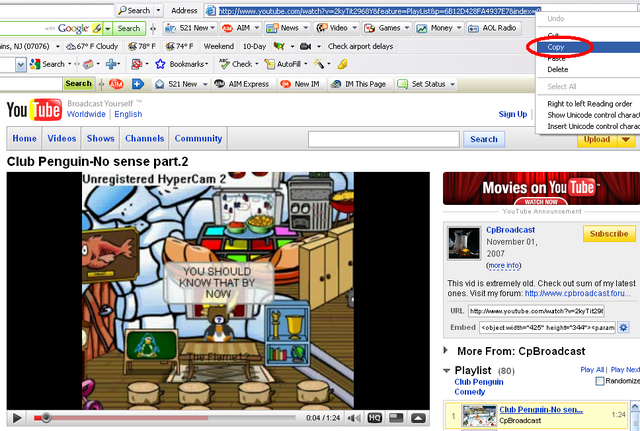This screenshot has height=431, width=640.
Task: Click the video progress seek bar
Action: tap(165, 418)
